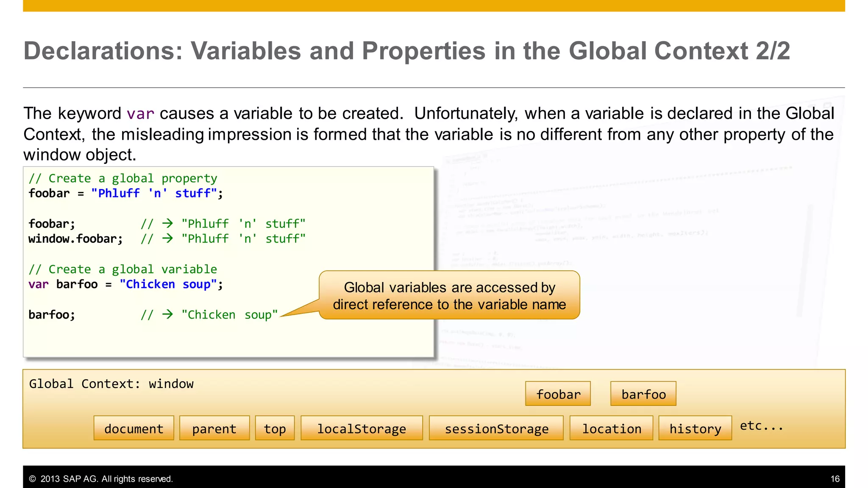
Task: Click the 'Global Context: window' label
Action: tap(111, 384)
